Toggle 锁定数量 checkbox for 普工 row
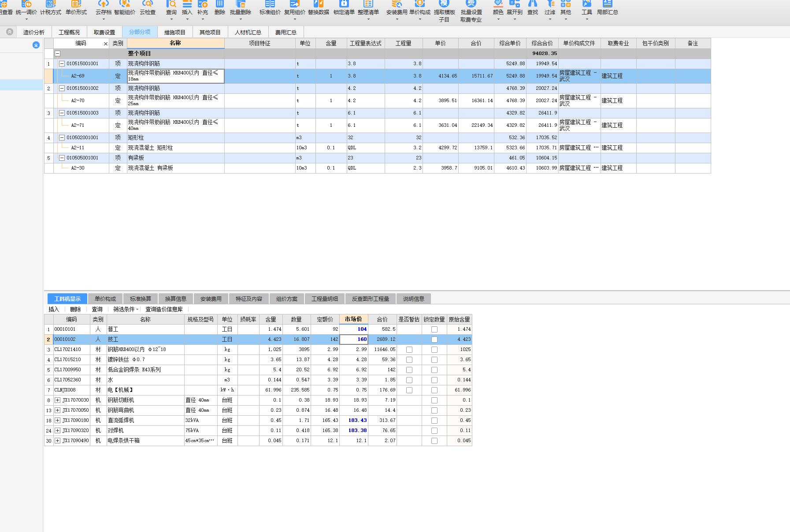The width and height of the screenshot is (790, 532). click(434, 329)
